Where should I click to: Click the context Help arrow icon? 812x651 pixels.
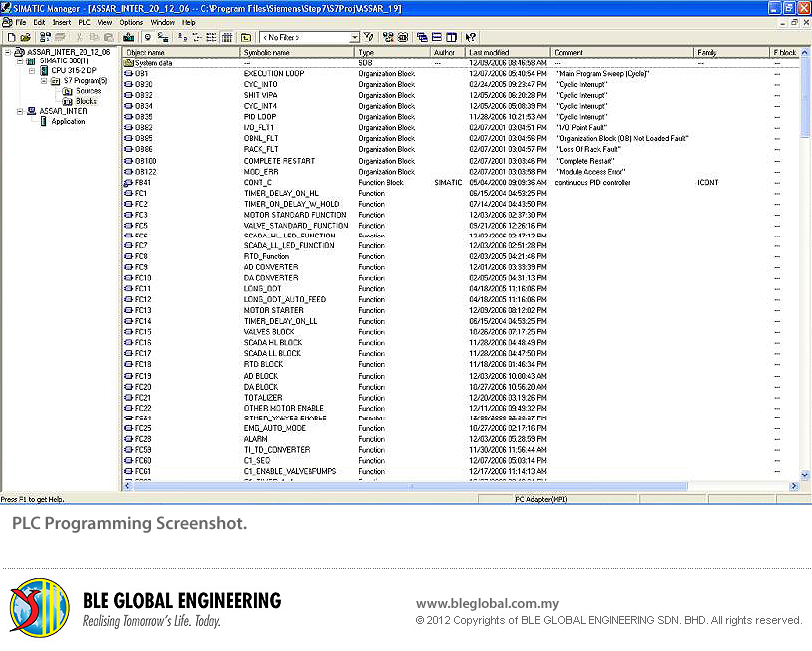pos(470,37)
